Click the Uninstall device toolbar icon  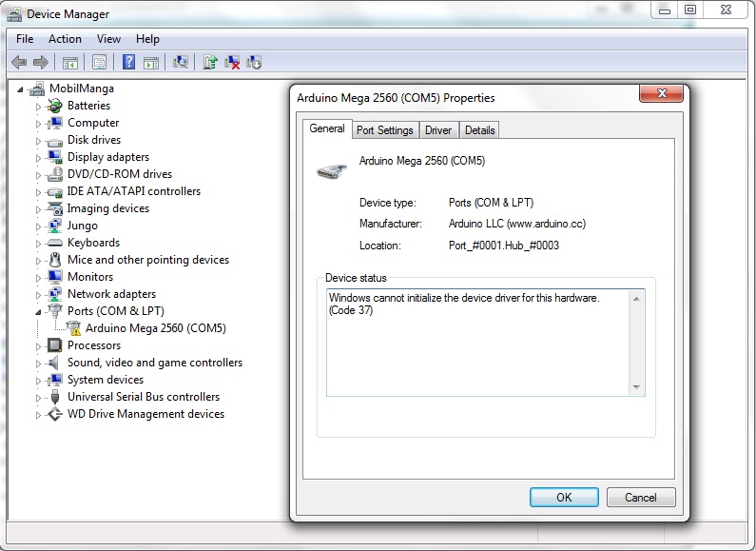click(x=232, y=62)
